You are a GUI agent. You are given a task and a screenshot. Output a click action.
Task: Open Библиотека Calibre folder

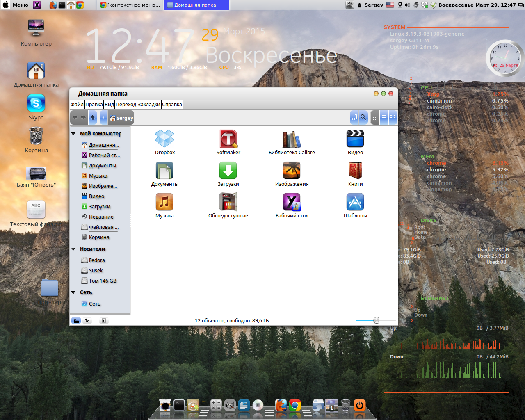292,139
